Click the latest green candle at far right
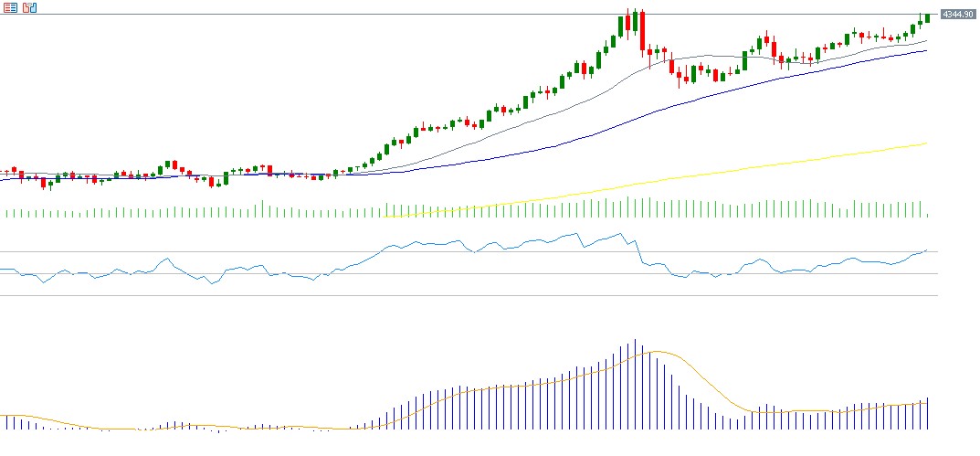980x456 pixels. 927,17
